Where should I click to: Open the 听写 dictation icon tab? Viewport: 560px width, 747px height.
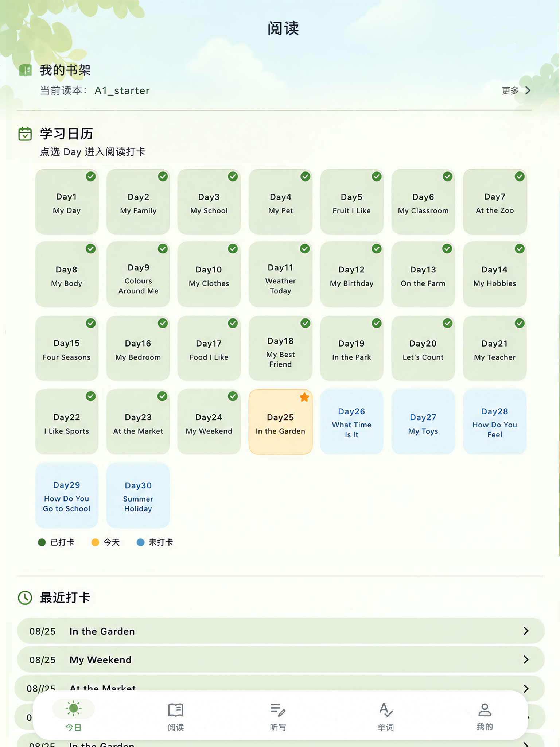[278, 710]
